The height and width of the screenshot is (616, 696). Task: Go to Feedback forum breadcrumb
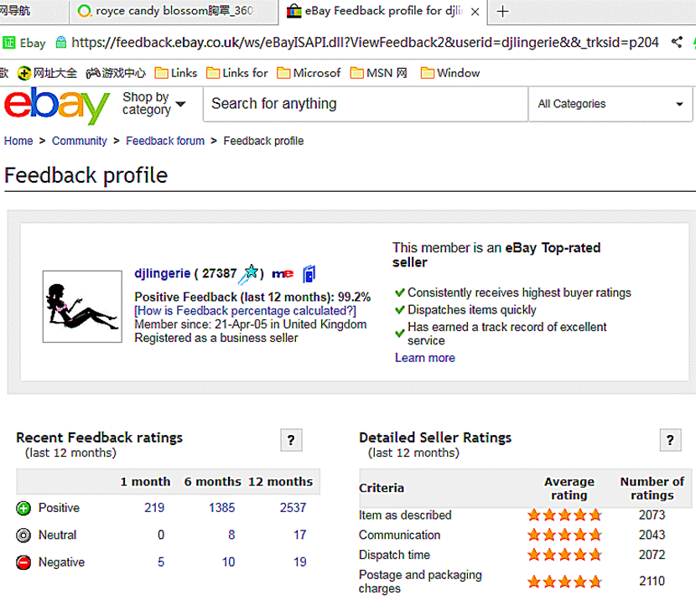point(165,141)
